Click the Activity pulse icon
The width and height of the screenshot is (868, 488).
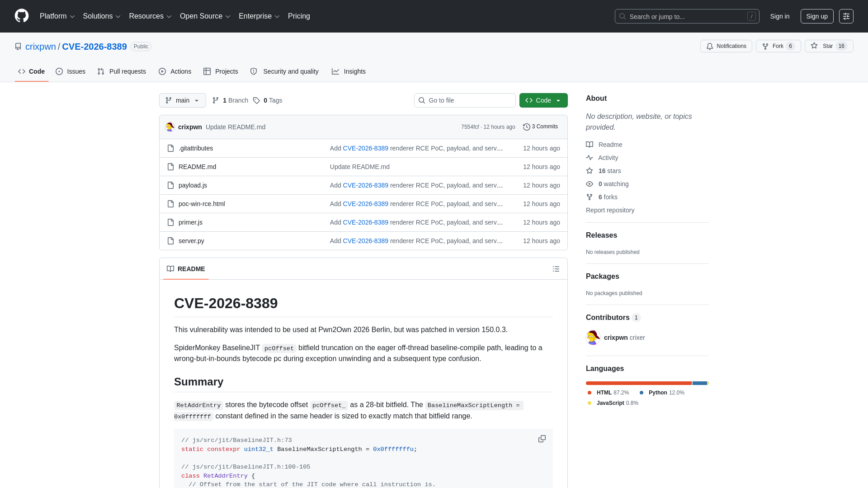[x=590, y=158]
